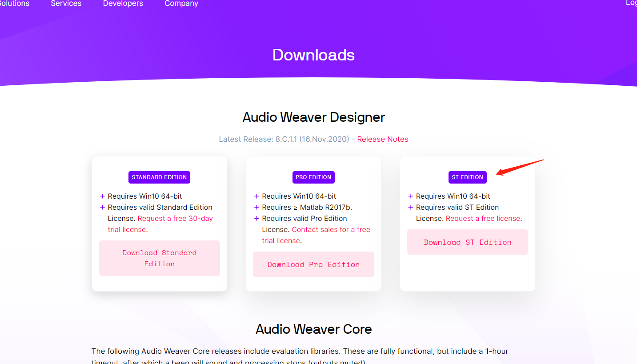The width and height of the screenshot is (637, 364).
Task: Request a free 30-day trial license
Action: tap(160, 224)
